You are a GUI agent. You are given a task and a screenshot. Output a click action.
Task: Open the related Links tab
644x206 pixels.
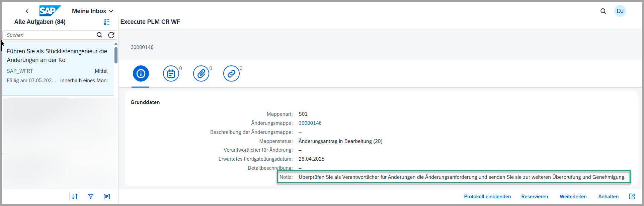(x=231, y=73)
